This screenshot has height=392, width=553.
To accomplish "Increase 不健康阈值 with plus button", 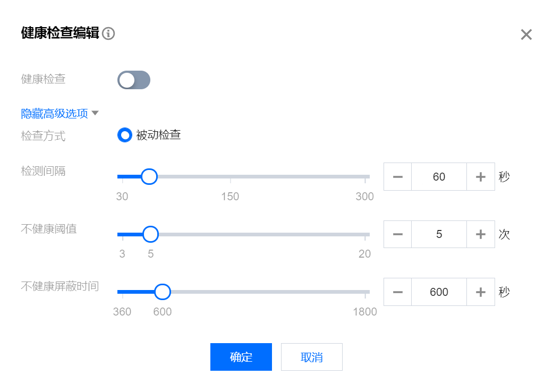I will [x=481, y=234].
